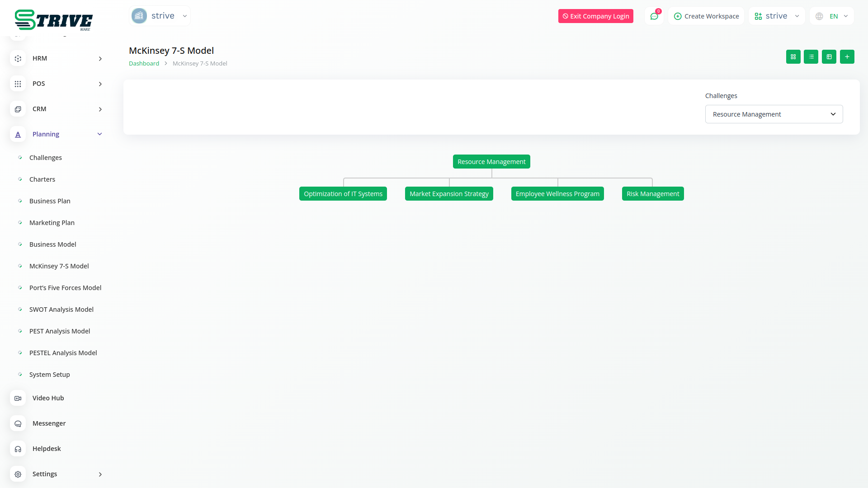Open the EN language dropdown
The width and height of the screenshot is (868, 488).
(x=832, y=16)
